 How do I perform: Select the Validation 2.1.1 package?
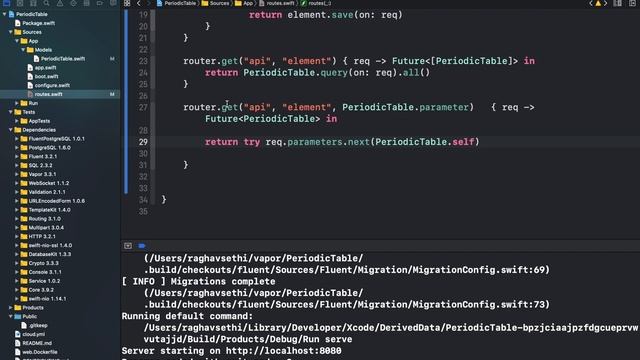click(x=47, y=192)
